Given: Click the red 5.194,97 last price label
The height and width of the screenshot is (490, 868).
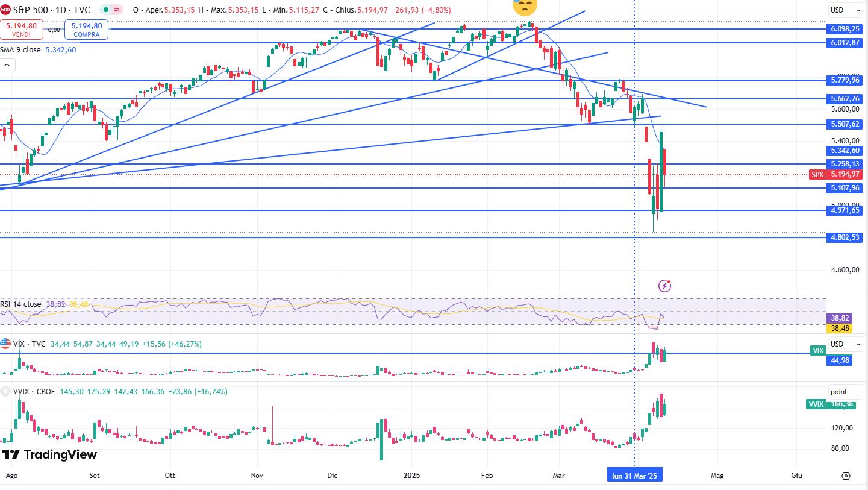Looking at the screenshot, I should (x=845, y=174).
